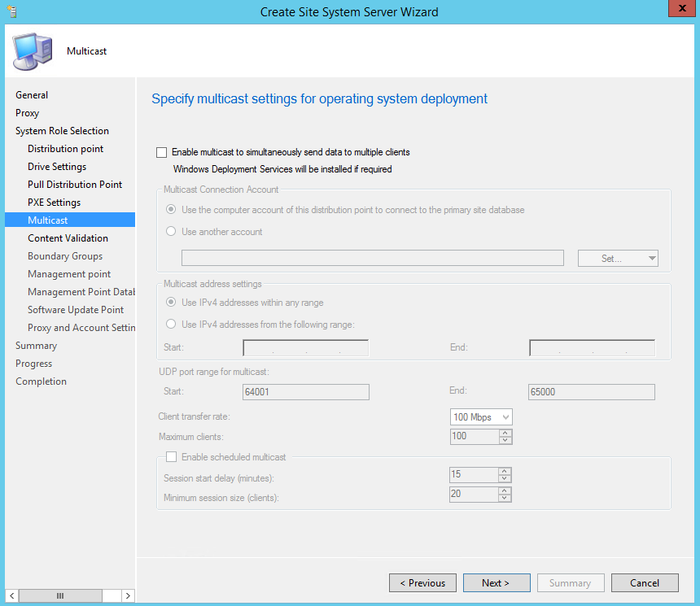Increase Minimum session size clients
The image size is (700, 606).
505,490
